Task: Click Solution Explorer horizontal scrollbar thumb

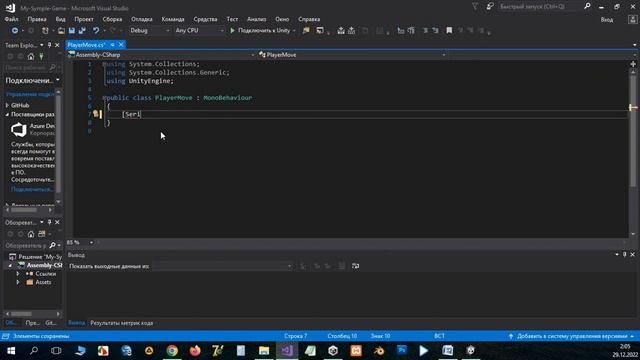Action: coord(21,314)
